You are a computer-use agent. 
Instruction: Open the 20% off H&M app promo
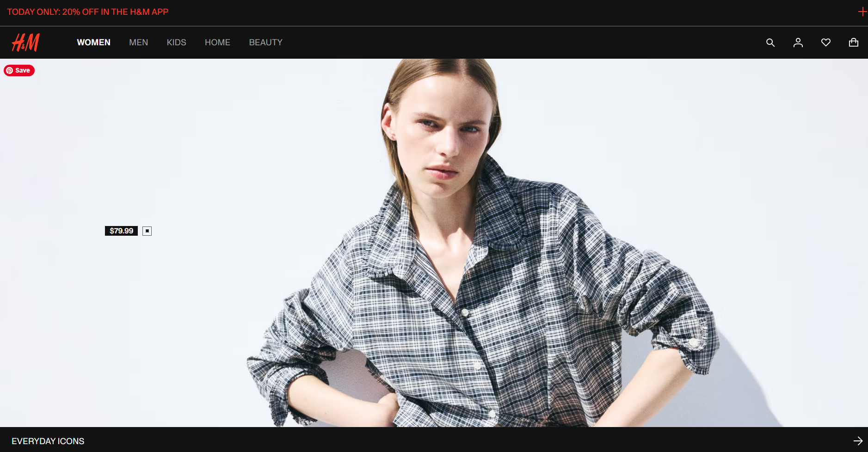[87, 12]
